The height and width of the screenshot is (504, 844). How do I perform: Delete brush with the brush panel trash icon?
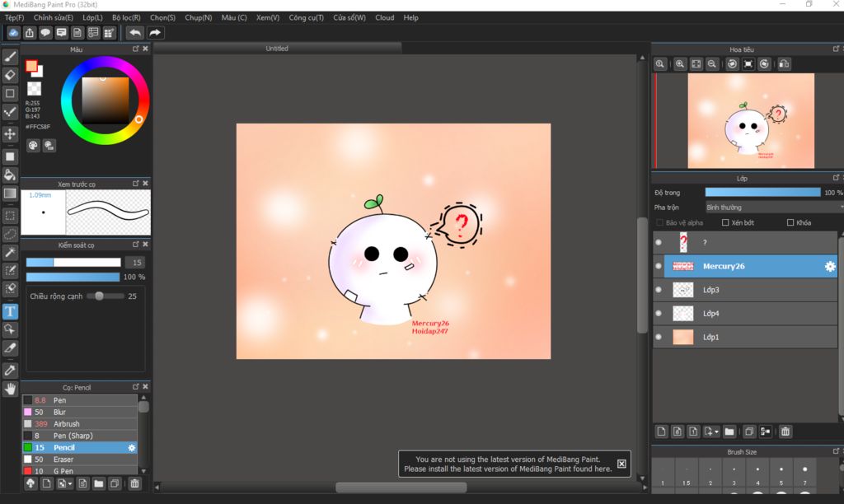click(x=134, y=483)
